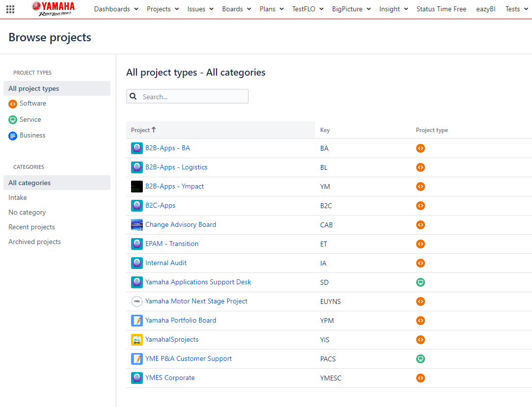
Task: Click service type icon in PACS row
Action: [421, 359]
